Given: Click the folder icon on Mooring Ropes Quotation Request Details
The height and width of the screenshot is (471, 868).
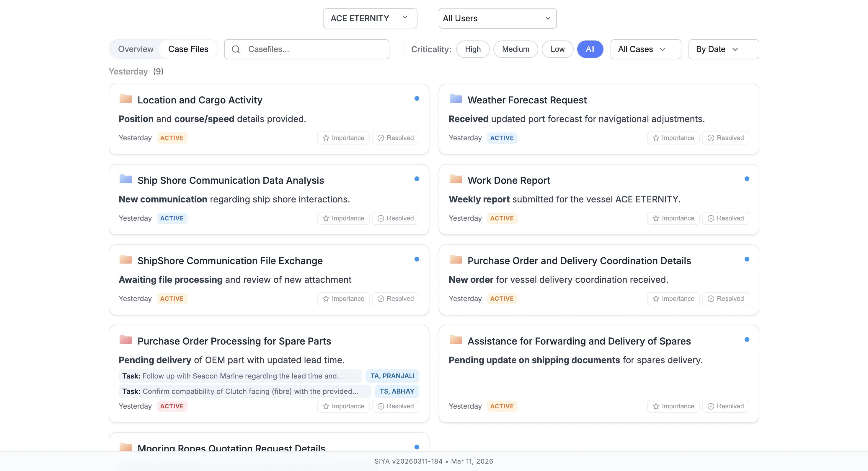Looking at the screenshot, I should pyautogui.click(x=125, y=447).
